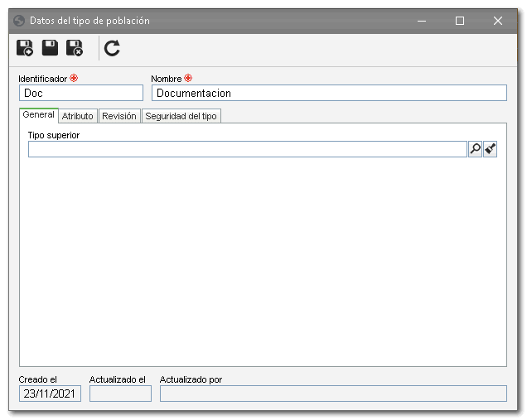Click the Nombre field with Documentacion

(x=329, y=93)
